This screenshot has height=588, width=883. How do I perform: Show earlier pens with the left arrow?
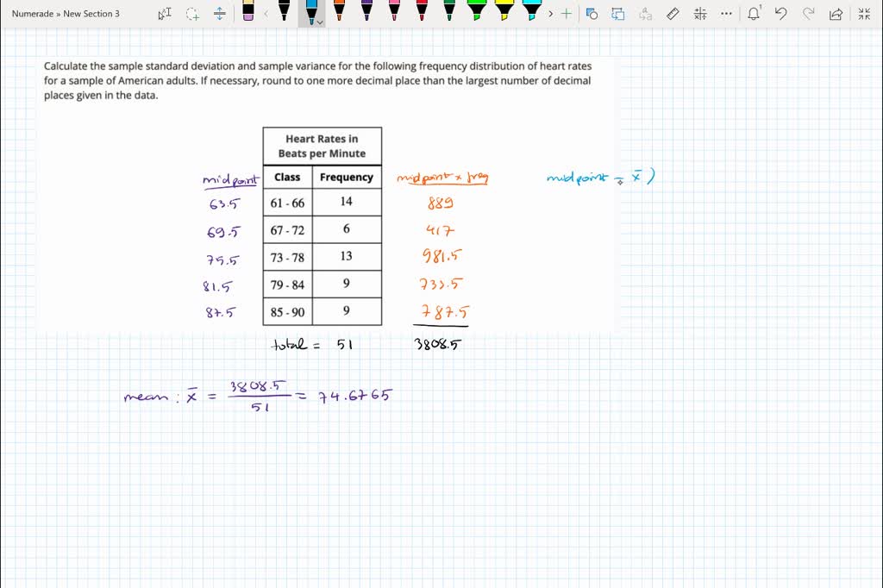[x=266, y=14]
